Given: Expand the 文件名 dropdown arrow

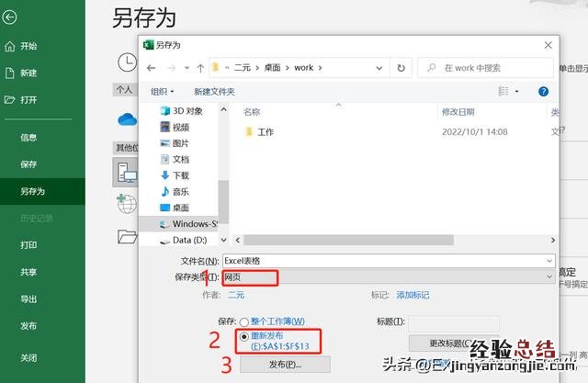Looking at the screenshot, I should [x=549, y=261].
